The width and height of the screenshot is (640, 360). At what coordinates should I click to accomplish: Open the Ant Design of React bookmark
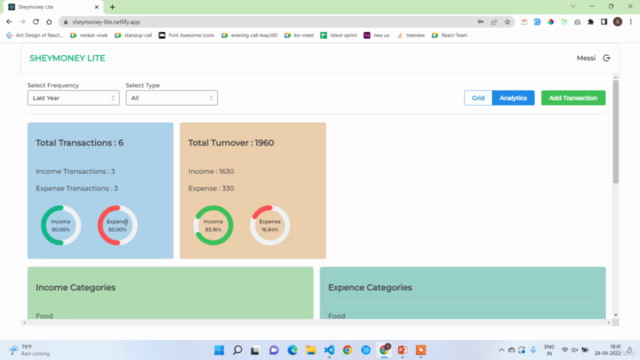pyautogui.click(x=35, y=36)
